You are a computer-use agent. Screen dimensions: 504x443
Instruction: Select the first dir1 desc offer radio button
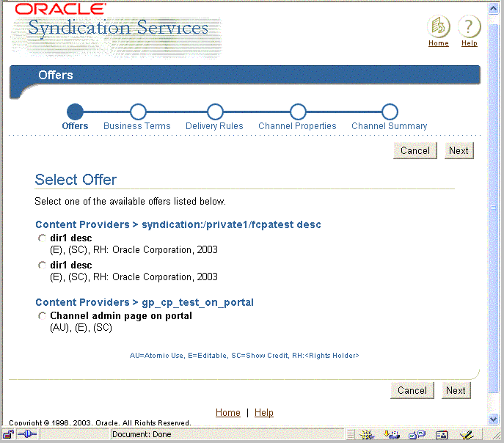tap(42, 238)
